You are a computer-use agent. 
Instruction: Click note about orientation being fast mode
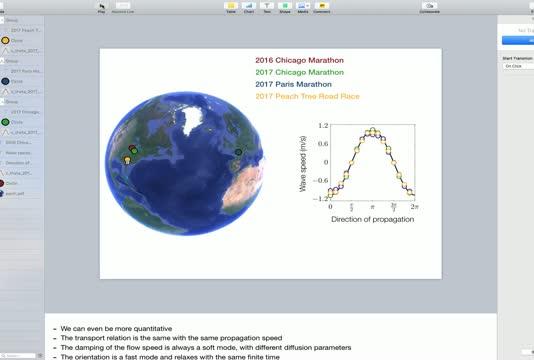[170, 357]
